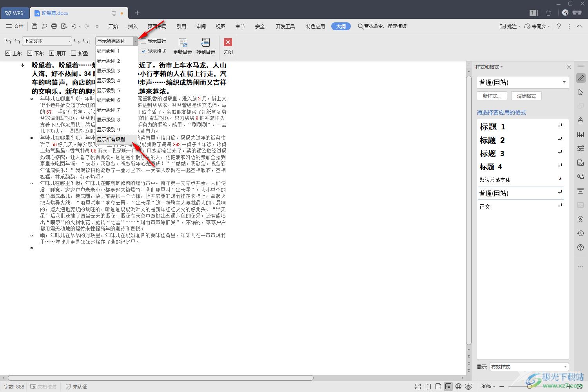Click 更新目录 update TOC icon
The width and height of the screenshot is (588, 392).
tap(183, 46)
